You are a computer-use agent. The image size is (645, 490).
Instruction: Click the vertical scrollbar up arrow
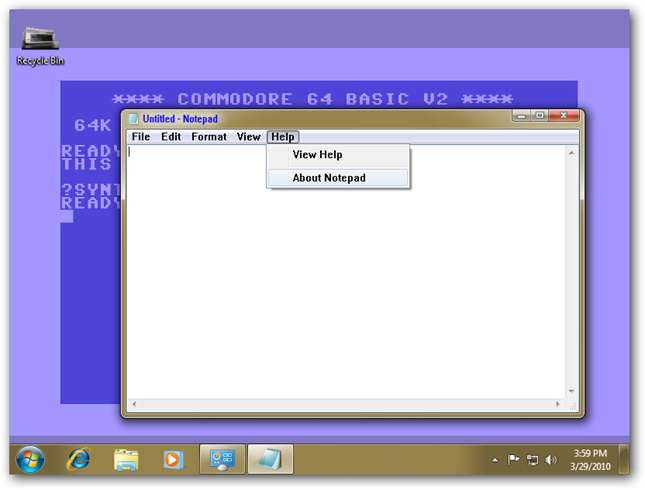571,153
